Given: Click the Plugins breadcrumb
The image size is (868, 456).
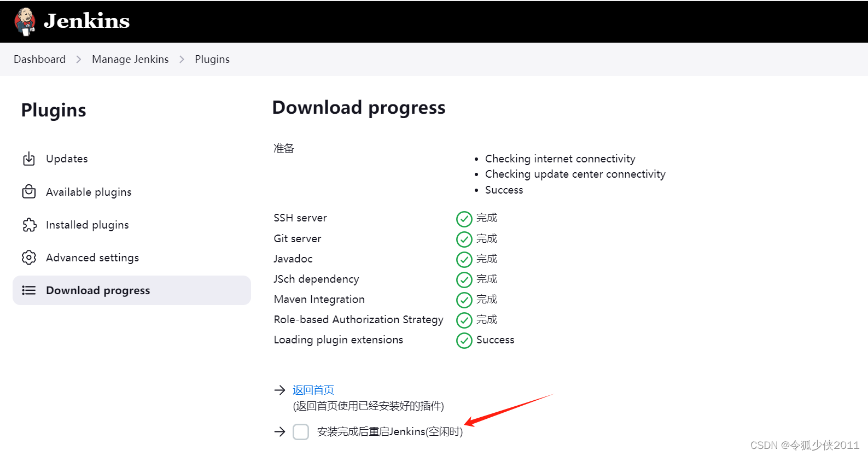Looking at the screenshot, I should pyautogui.click(x=212, y=59).
